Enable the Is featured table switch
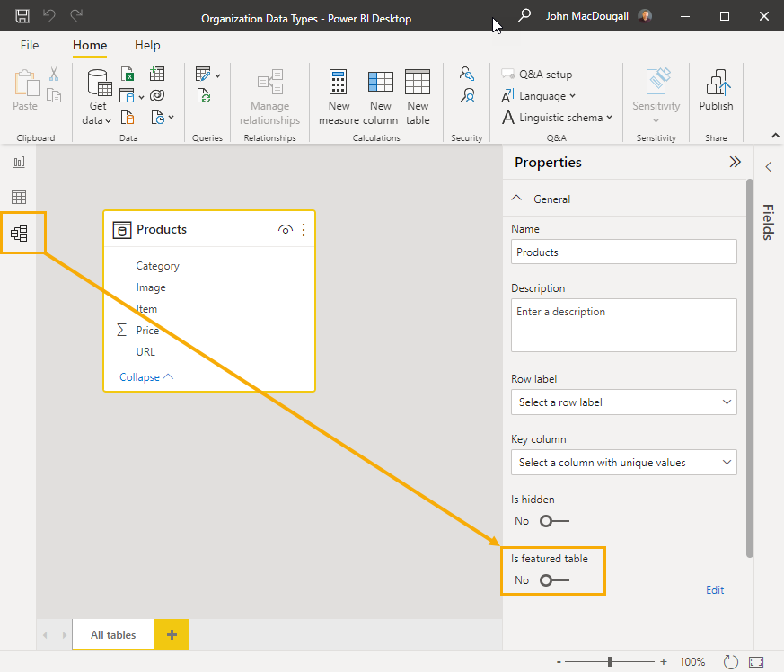This screenshot has width=784, height=672. coord(554,580)
